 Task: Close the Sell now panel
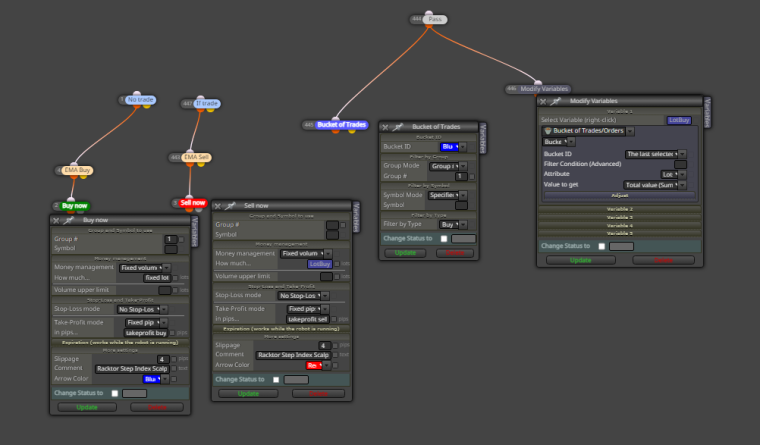218,206
